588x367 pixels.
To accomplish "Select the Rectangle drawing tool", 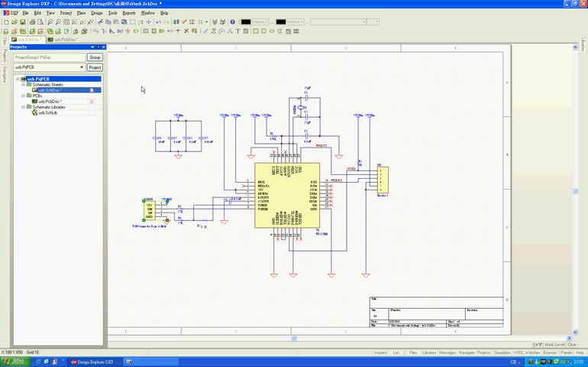I will coord(256,31).
